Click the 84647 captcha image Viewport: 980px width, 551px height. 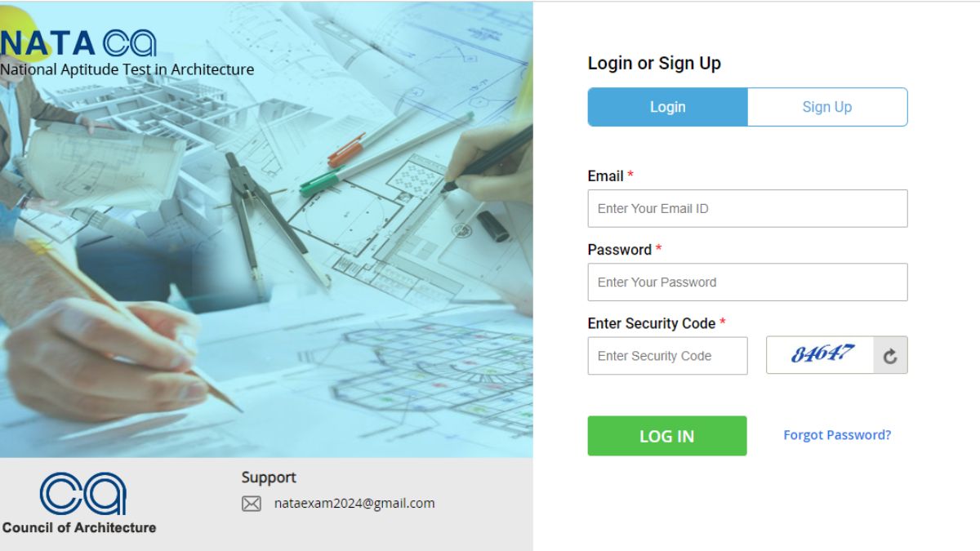(821, 355)
